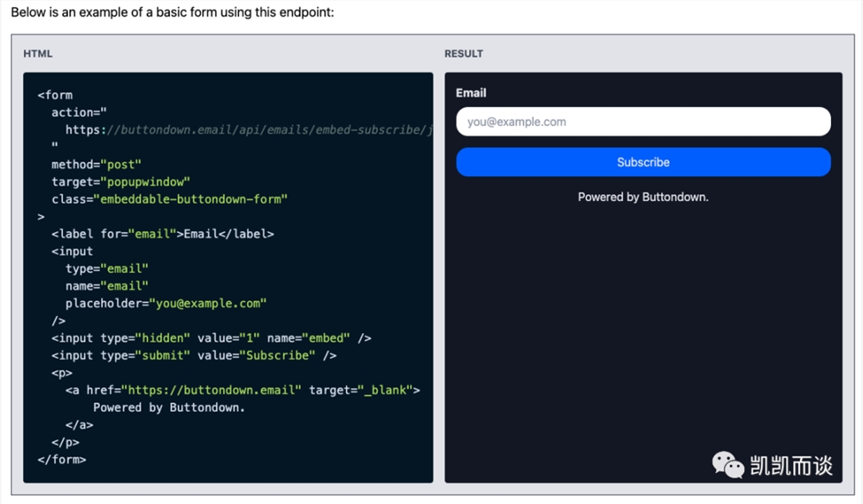Click the Subscribe button
The width and height of the screenshot is (863, 504).
tap(643, 161)
